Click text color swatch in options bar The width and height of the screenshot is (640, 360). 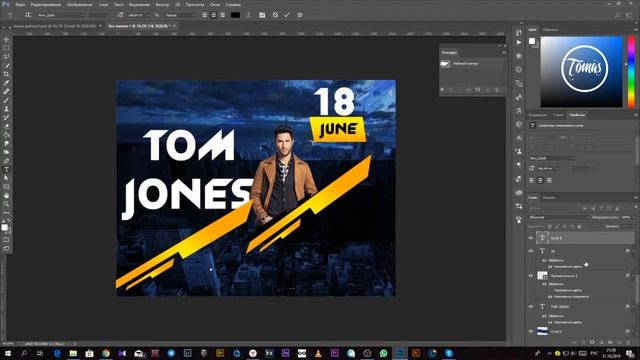click(235, 15)
